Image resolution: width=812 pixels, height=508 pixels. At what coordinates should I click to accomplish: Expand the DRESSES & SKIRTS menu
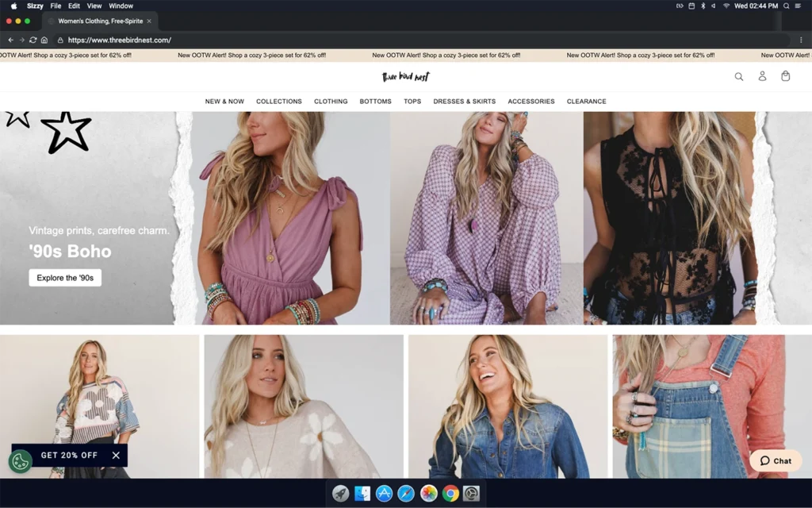point(464,102)
